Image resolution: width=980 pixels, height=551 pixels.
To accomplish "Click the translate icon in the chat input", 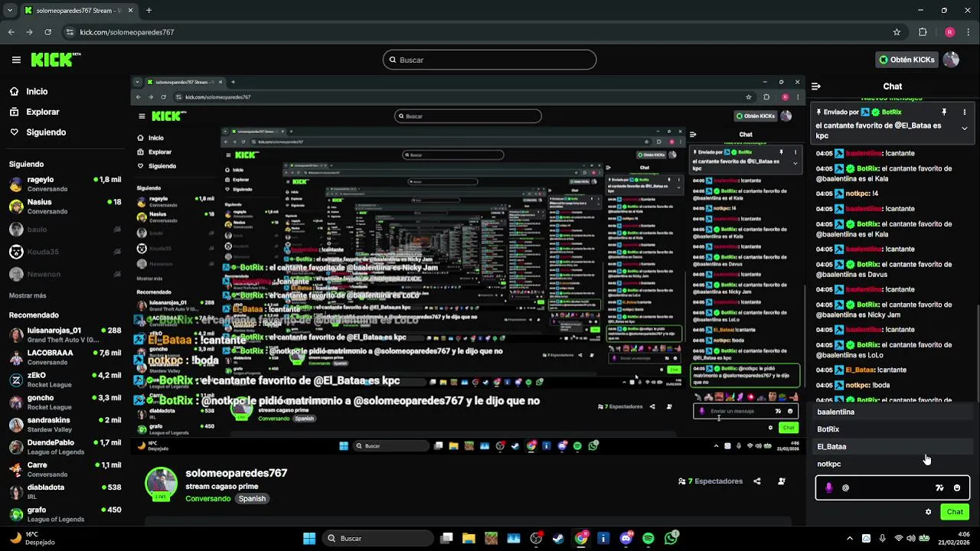I will coord(939,487).
